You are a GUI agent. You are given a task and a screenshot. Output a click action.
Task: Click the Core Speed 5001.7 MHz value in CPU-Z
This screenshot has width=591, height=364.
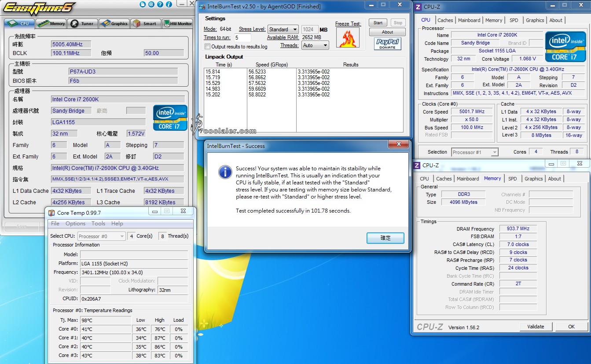(472, 112)
